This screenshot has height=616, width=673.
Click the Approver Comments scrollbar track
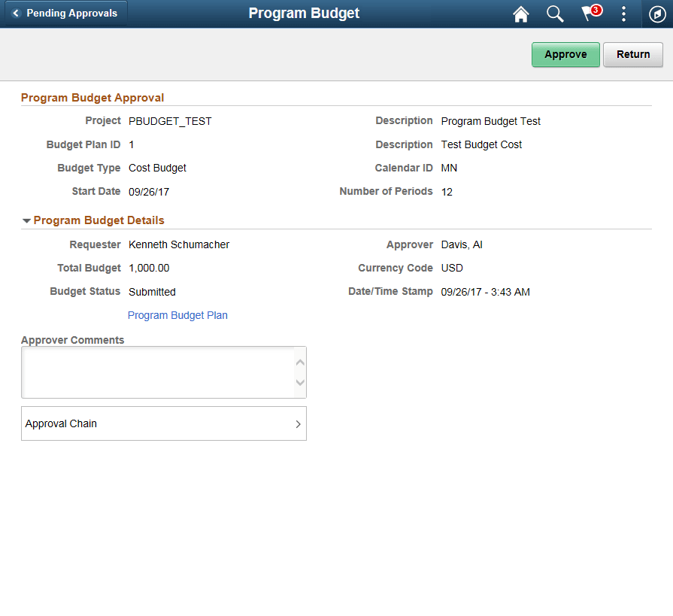point(301,372)
